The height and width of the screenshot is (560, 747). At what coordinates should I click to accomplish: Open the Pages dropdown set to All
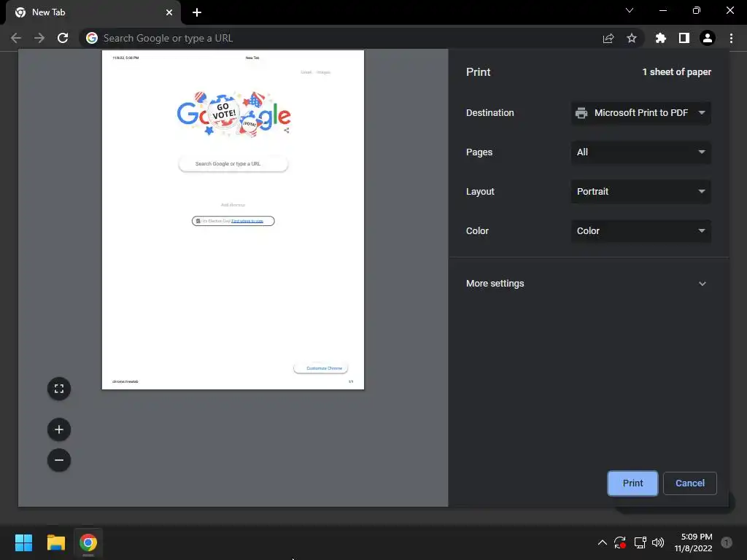click(x=640, y=152)
